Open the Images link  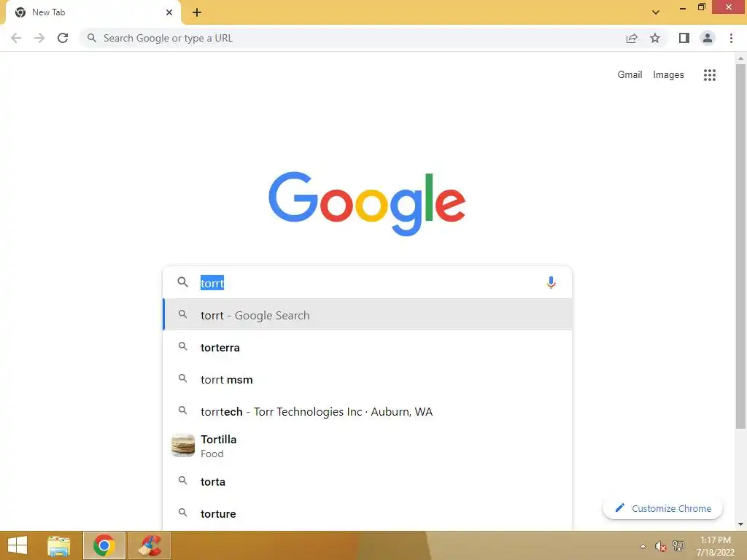click(668, 75)
